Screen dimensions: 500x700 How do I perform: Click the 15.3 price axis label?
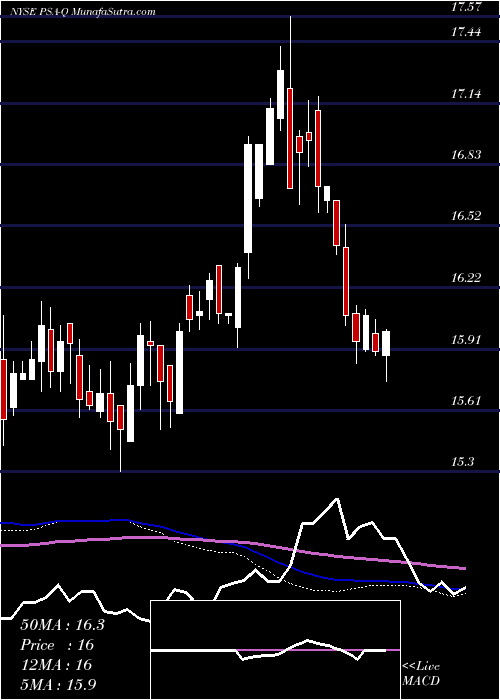click(x=462, y=462)
